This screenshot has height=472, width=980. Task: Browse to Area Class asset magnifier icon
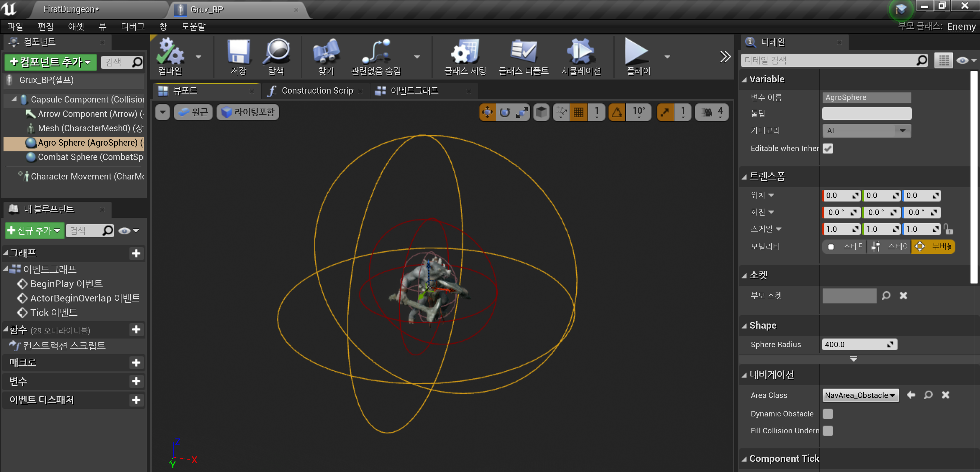(928, 395)
